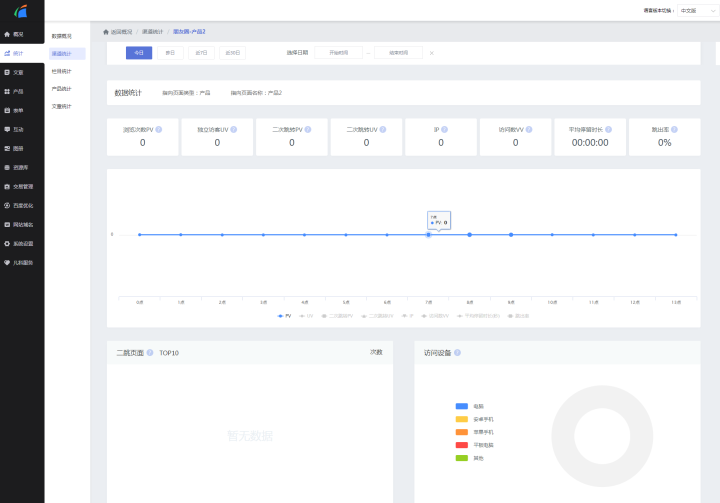Open the 网站域名 sidebar item

(22, 225)
